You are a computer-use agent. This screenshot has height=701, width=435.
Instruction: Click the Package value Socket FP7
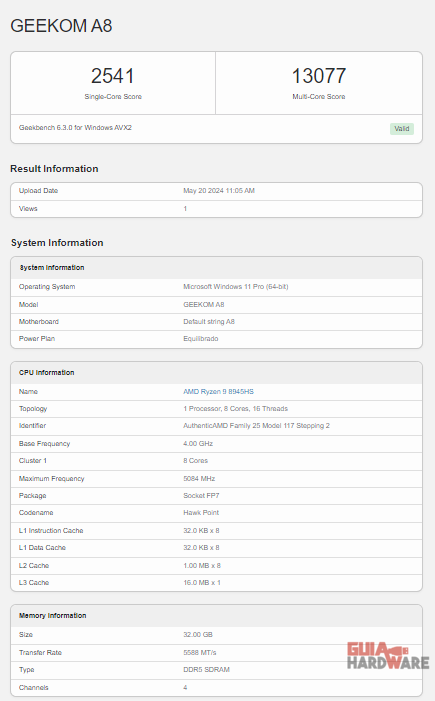[201, 495]
